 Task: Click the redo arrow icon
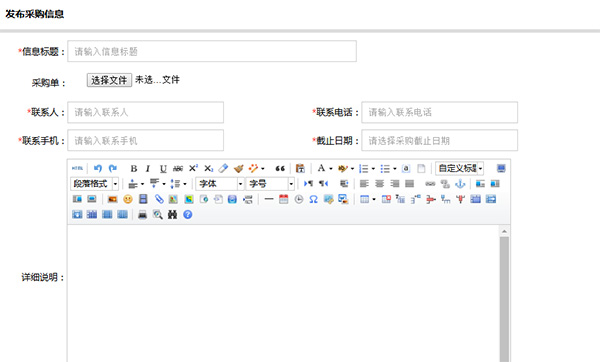(x=112, y=168)
